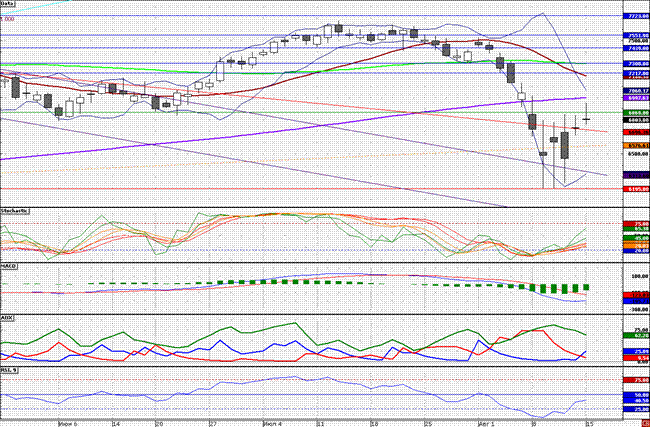Viewport: 650px width, 427px height.
Task: Click the RSI 50.00 level tag
Action: 638,395
